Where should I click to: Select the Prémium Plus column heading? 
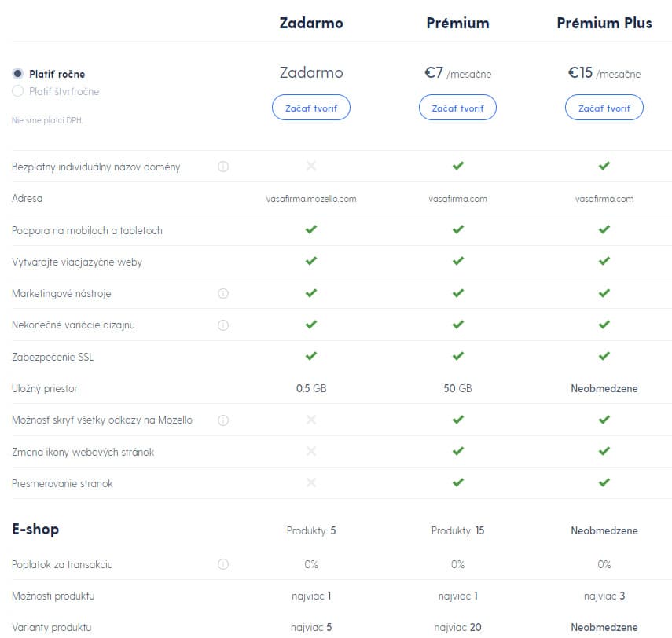pyautogui.click(x=604, y=23)
